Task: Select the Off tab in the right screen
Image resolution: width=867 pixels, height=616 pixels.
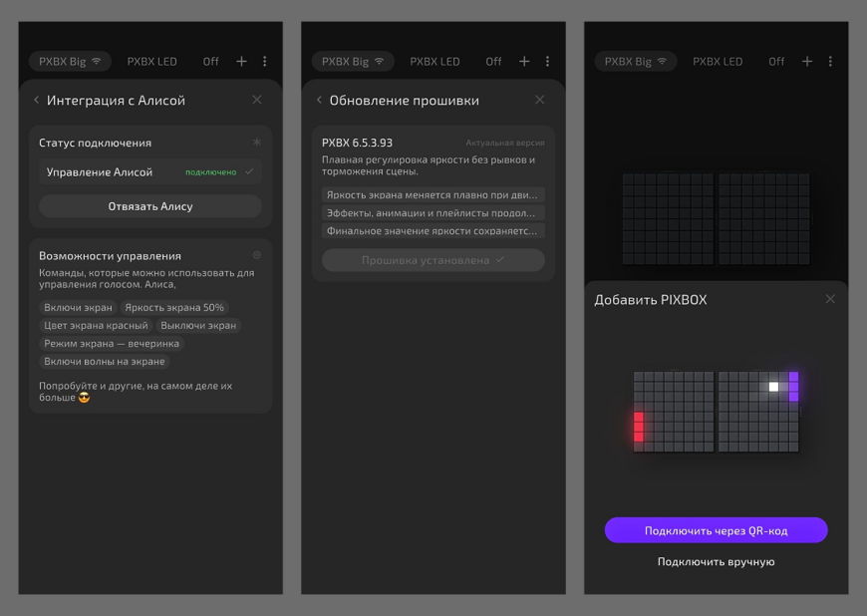Action: click(776, 62)
